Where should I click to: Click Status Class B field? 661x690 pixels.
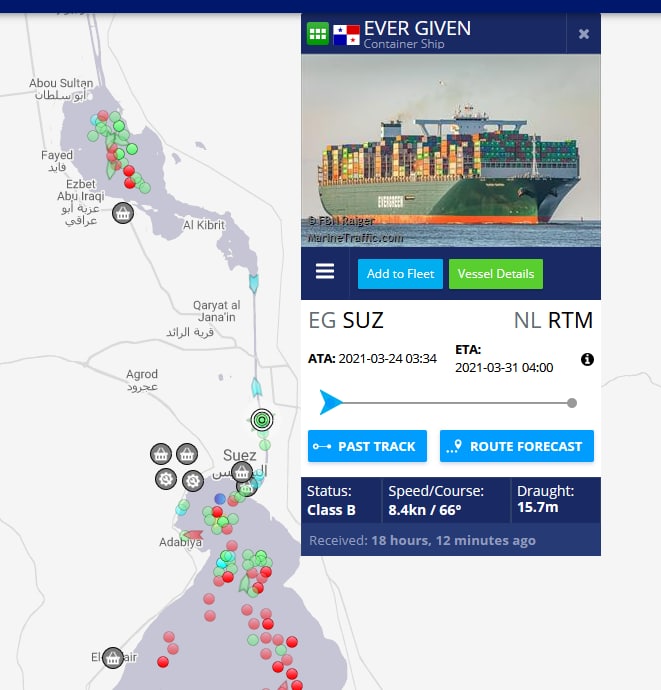pyautogui.click(x=331, y=500)
